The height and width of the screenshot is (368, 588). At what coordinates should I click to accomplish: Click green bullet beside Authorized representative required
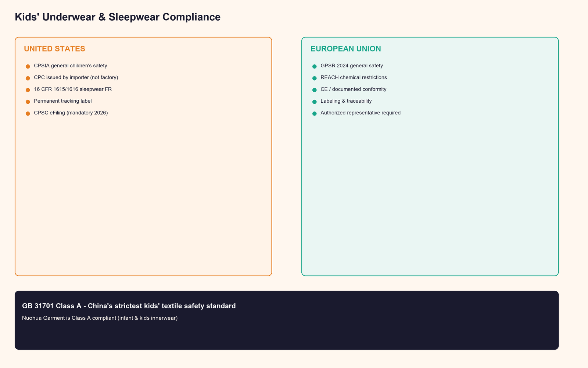point(314,114)
